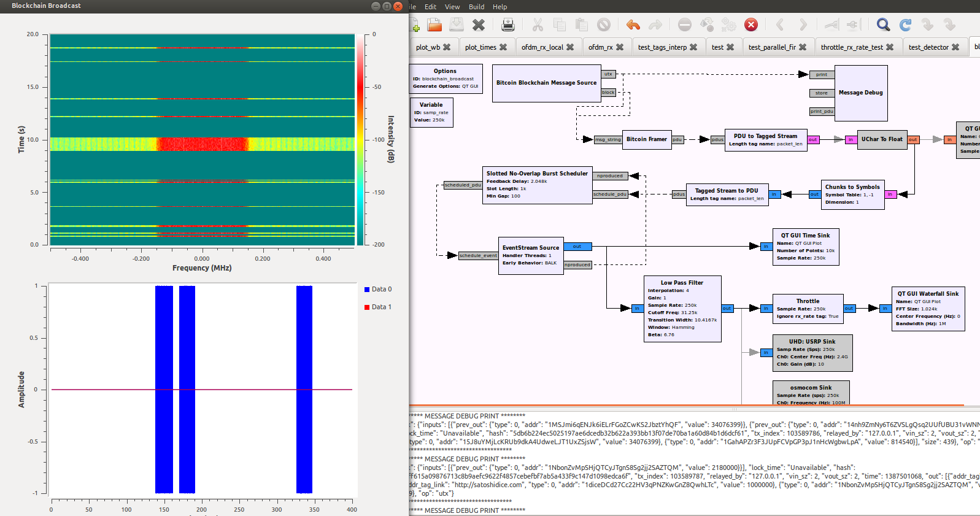This screenshot has height=516, width=980.
Task: Click the Paste clipboard icon
Action: coord(582,25)
